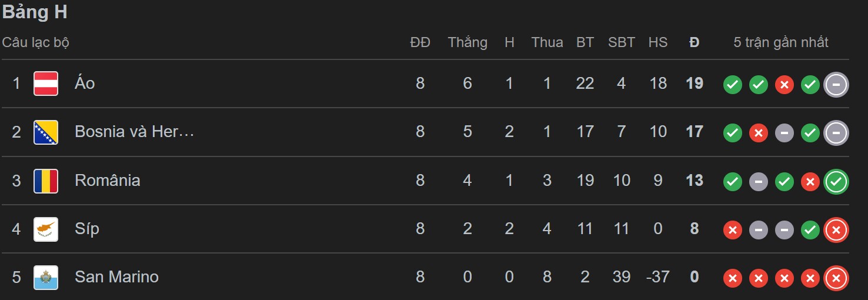Click the Romania flag icon
The width and height of the screenshot is (868, 300).
(46, 181)
